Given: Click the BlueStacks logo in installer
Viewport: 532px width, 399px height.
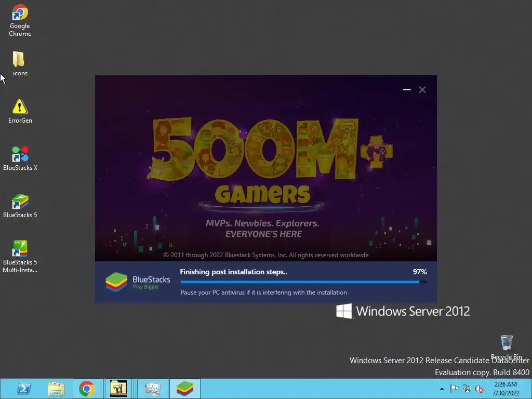Looking at the screenshot, I should (138, 282).
